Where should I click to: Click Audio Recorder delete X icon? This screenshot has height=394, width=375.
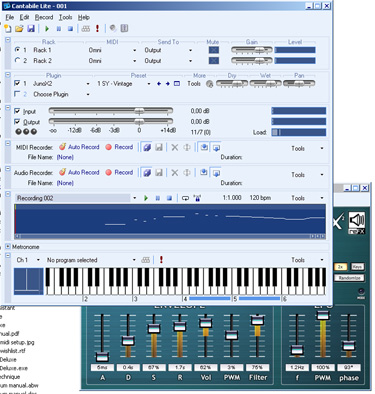[x=174, y=173]
